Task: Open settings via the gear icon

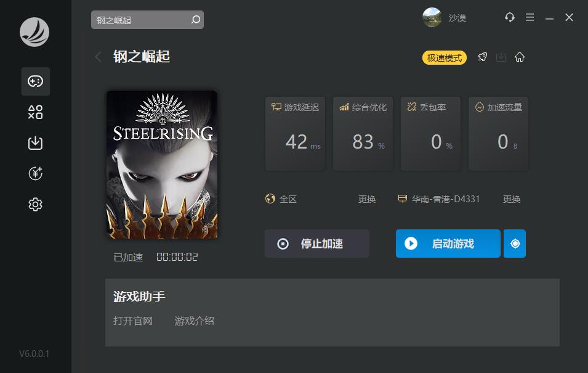Action: coord(35,204)
